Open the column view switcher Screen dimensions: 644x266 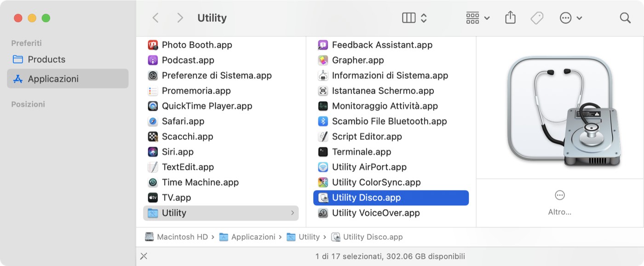pyautogui.click(x=414, y=18)
